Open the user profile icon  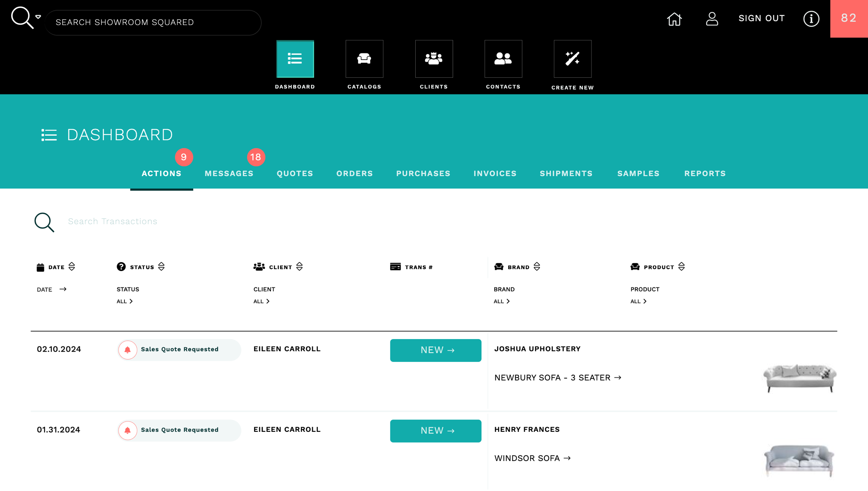(x=712, y=19)
